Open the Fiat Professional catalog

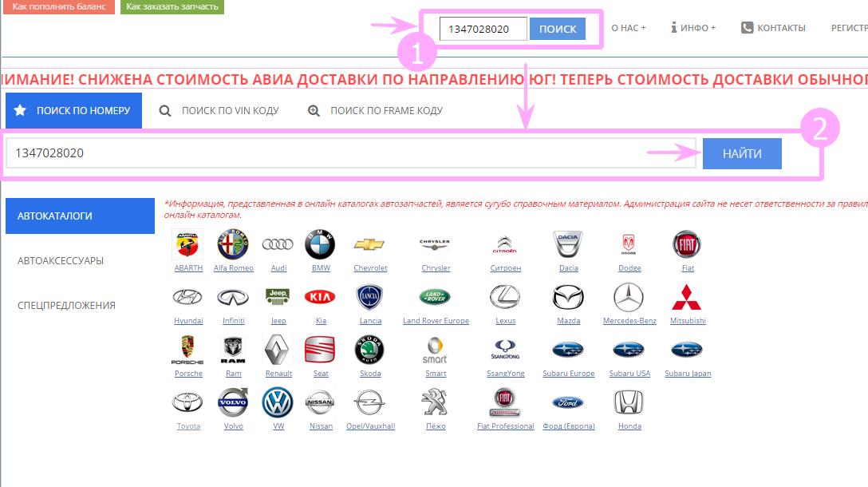pyautogui.click(x=505, y=402)
